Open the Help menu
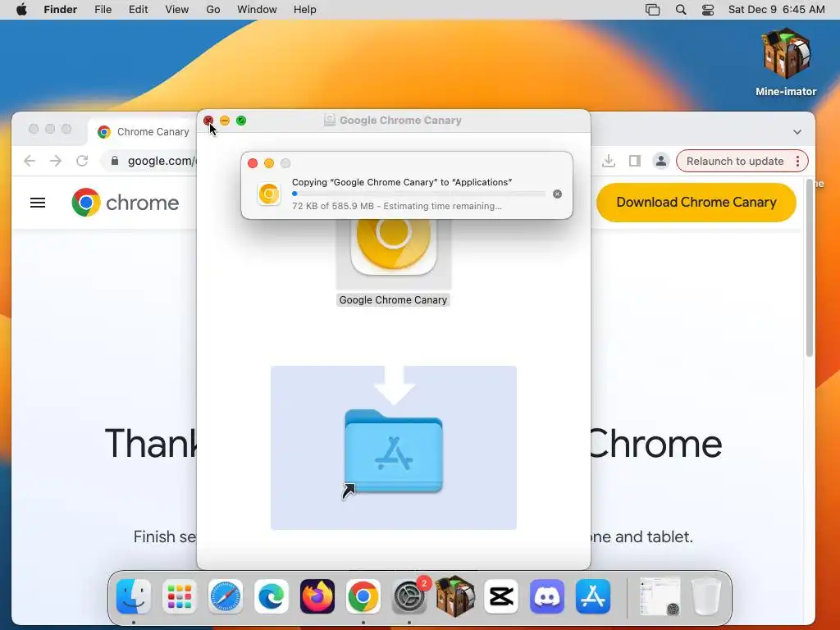The height and width of the screenshot is (630, 840). (305, 10)
